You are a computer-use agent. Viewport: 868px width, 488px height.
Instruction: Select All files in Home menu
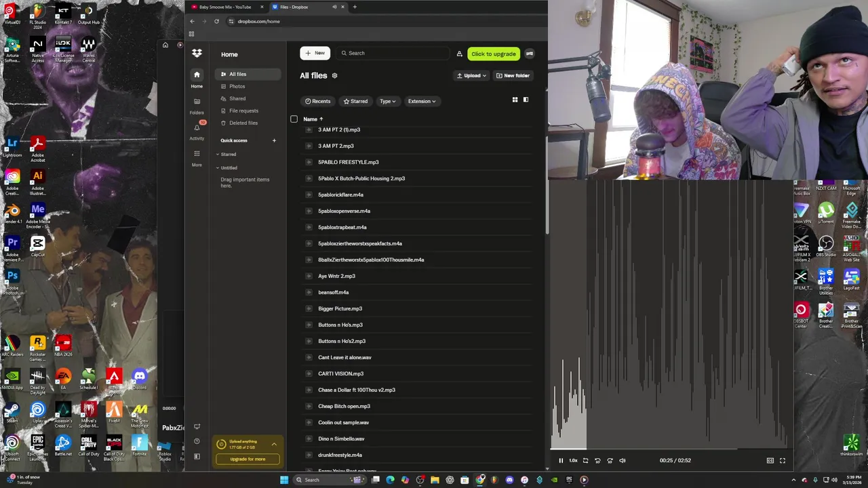248,74
